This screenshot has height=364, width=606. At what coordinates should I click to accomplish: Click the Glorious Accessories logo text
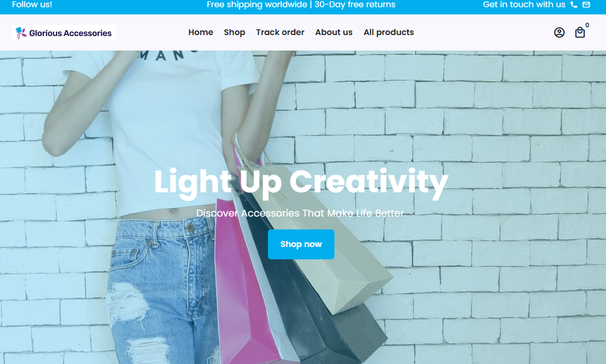(70, 33)
